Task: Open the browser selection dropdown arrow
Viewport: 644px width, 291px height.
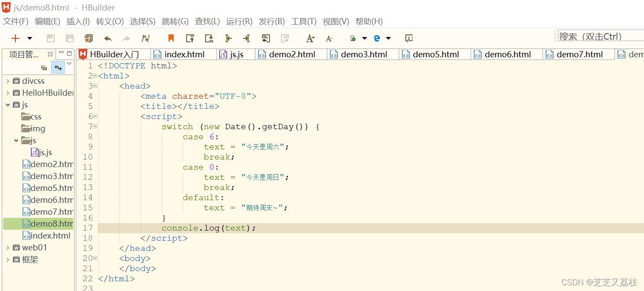Action: pos(388,38)
